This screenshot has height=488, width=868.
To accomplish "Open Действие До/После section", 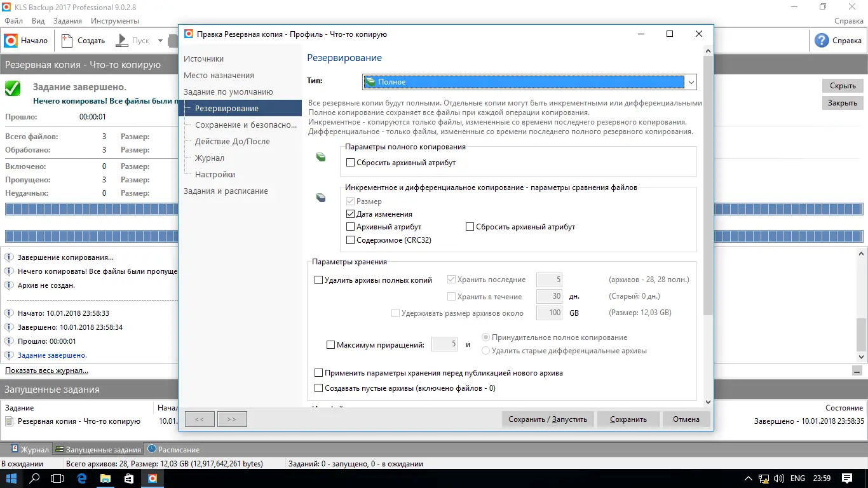I will pos(232,142).
